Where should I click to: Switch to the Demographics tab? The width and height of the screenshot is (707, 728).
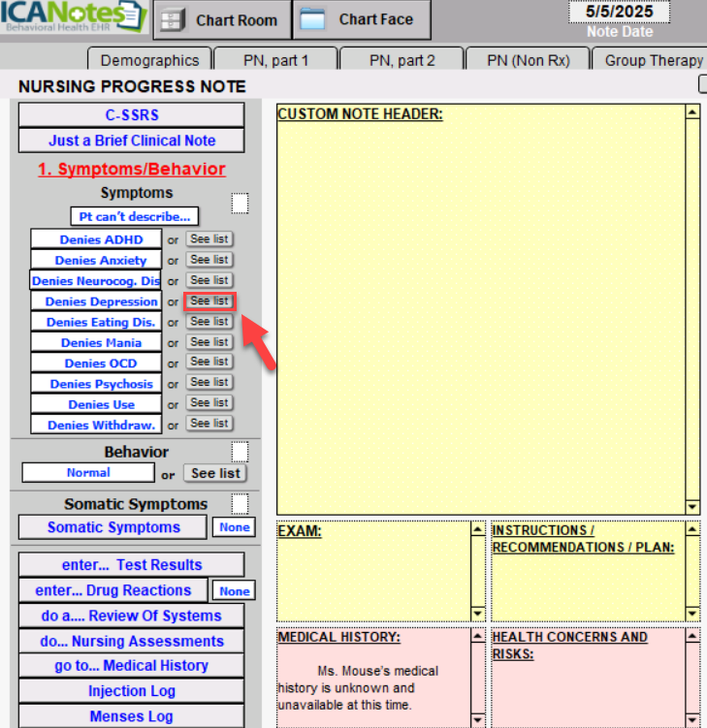click(x=149, y=60)
